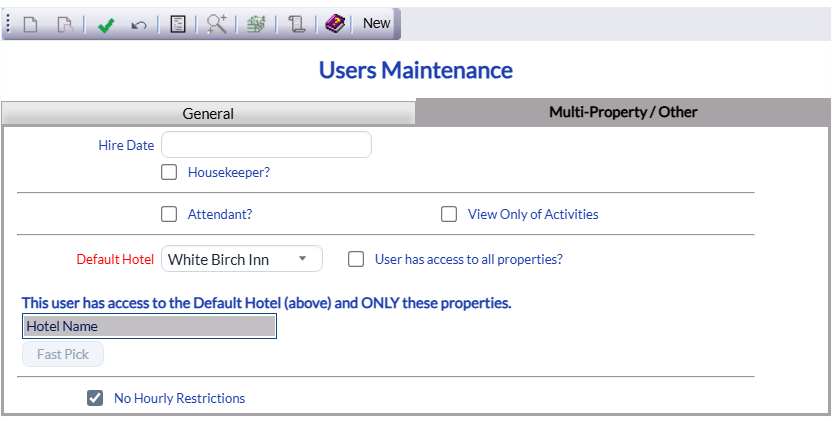
Task: Click the paper scroll icon
Action: point(296,24)
